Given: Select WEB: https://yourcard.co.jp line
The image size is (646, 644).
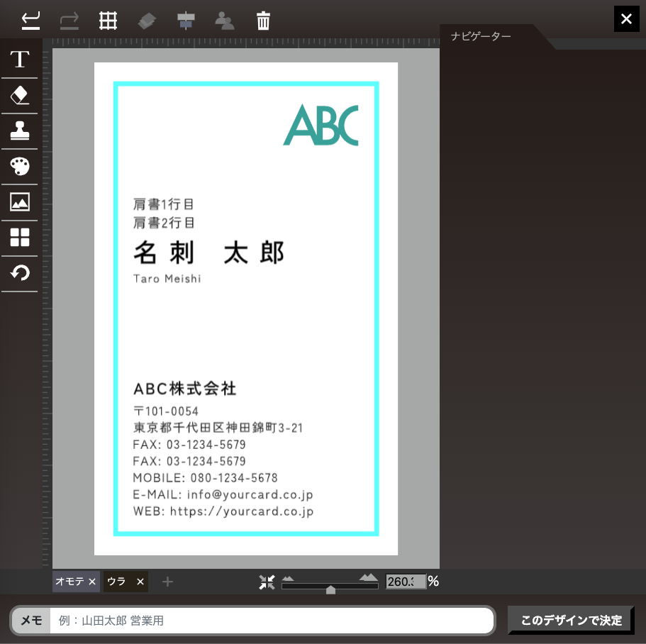Looking at the screenshot, I should [223, 511].
